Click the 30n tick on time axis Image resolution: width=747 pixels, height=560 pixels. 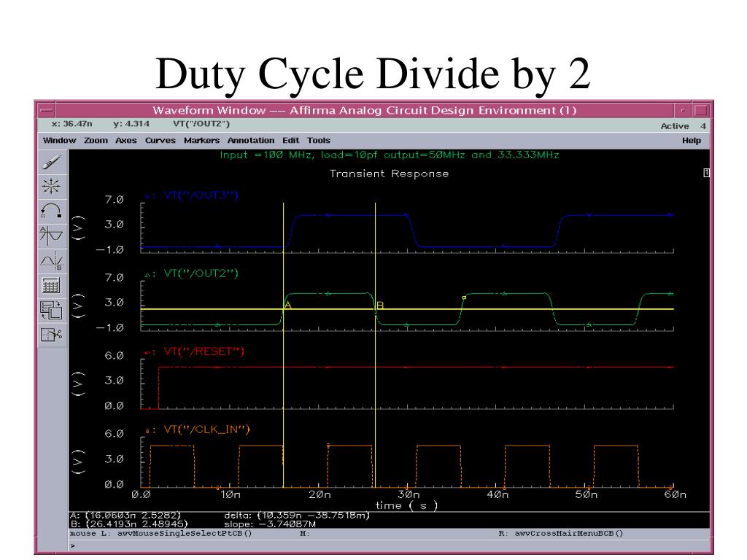(409, 495)
